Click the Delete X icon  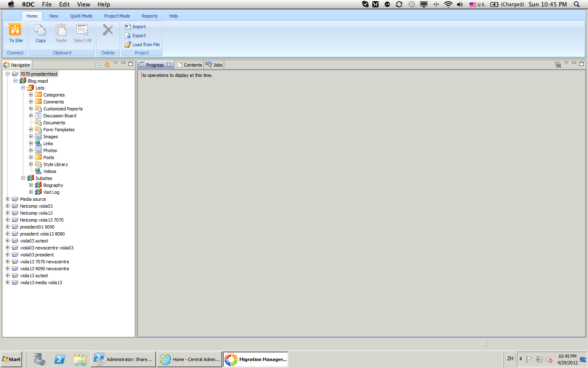[108, 30]
